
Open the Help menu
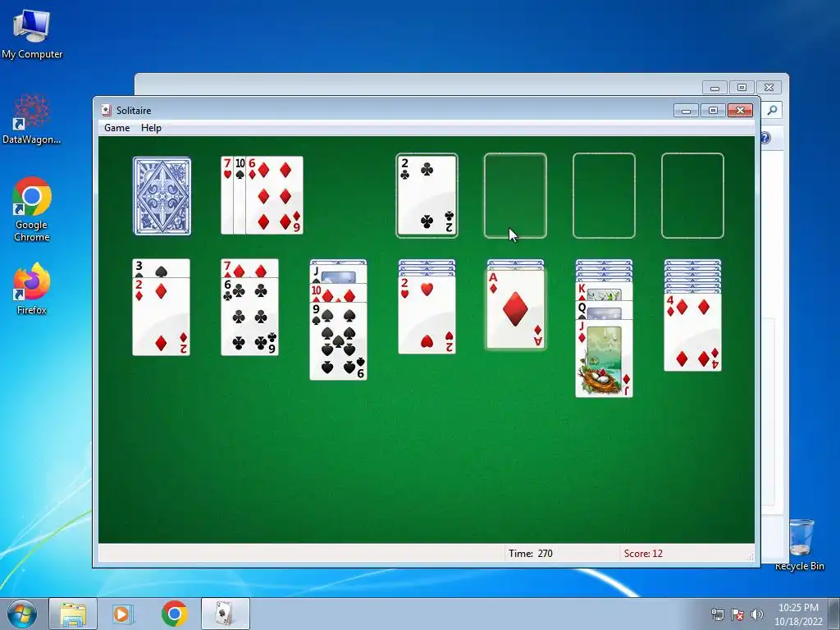click(151, 128)
